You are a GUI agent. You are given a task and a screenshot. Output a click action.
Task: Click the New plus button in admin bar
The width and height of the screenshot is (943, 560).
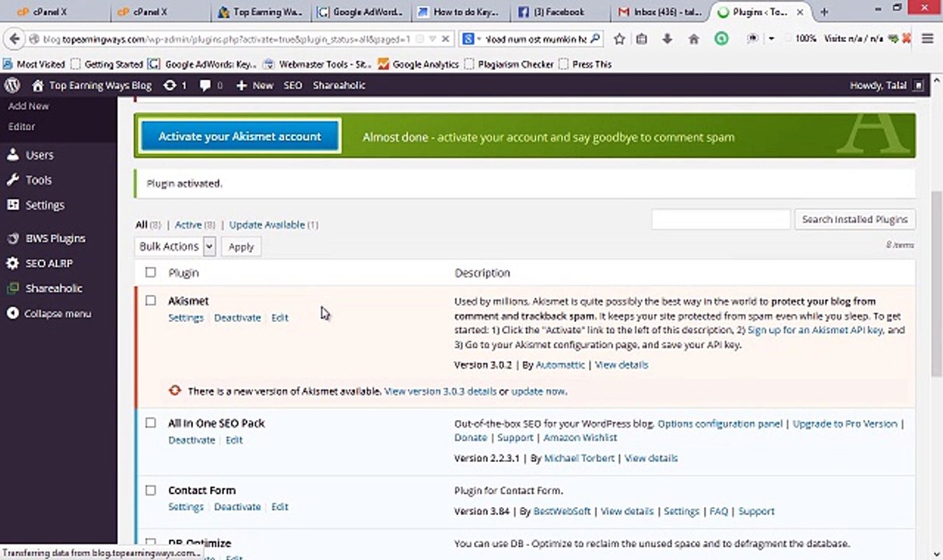tap(254, 86)
